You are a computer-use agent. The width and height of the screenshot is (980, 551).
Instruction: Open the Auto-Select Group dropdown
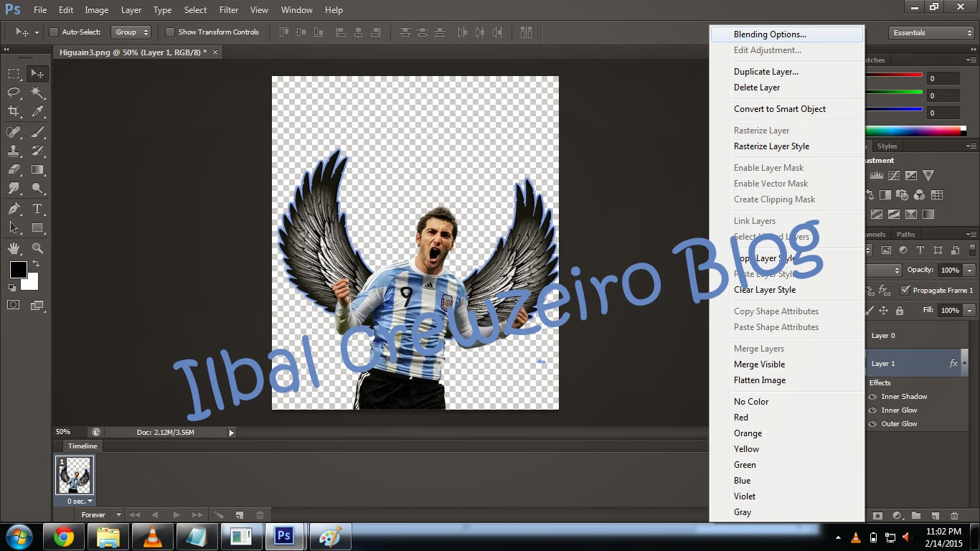[x=131, y=32]
